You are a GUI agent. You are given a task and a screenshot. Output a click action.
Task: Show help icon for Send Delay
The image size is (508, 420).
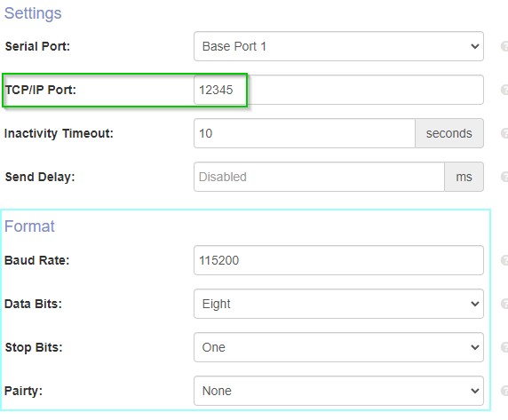click(x=504, y=177)
